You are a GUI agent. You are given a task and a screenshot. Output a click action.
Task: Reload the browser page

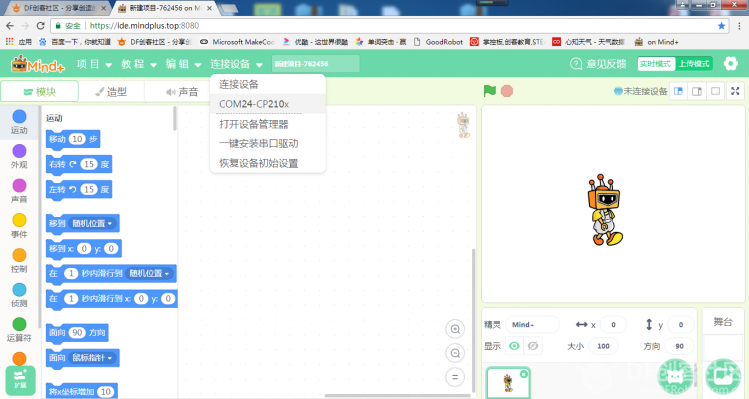41,26
